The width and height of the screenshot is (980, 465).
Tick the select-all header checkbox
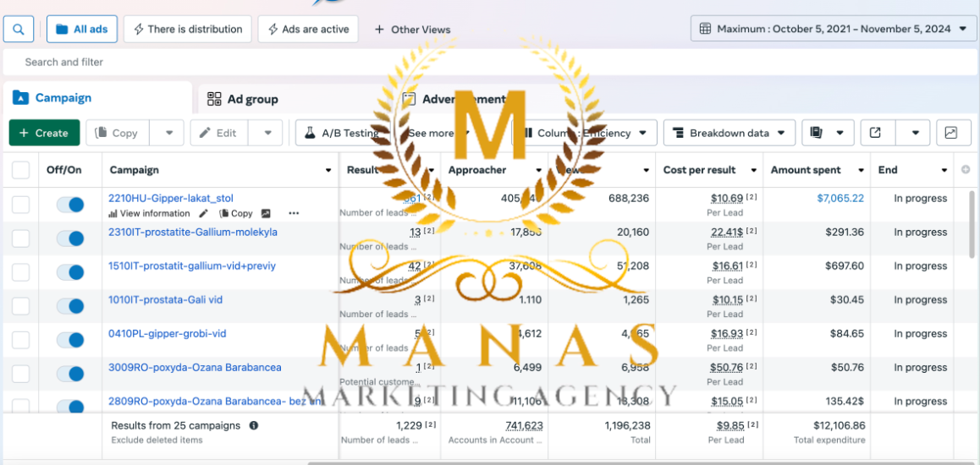pos(20,170)
